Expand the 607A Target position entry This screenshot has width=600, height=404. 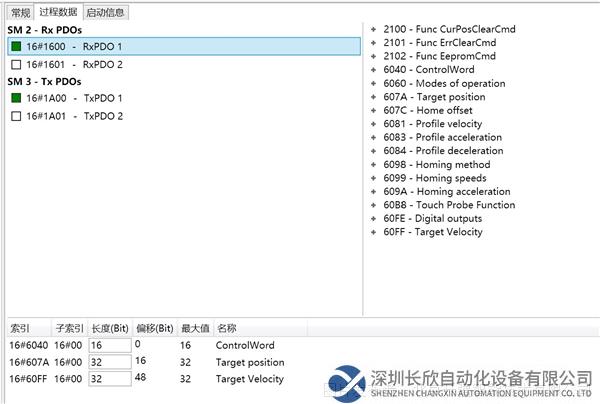coord(374,97)
